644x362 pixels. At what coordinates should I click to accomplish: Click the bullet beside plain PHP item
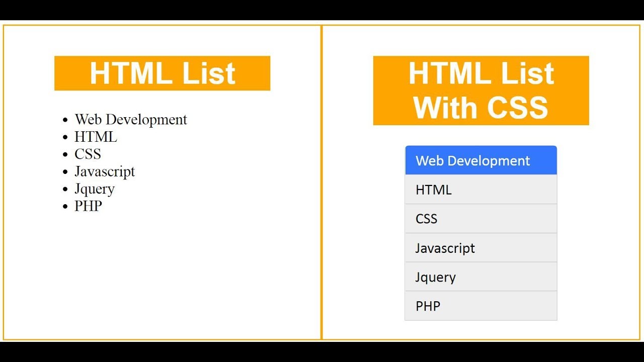(65, 207)
